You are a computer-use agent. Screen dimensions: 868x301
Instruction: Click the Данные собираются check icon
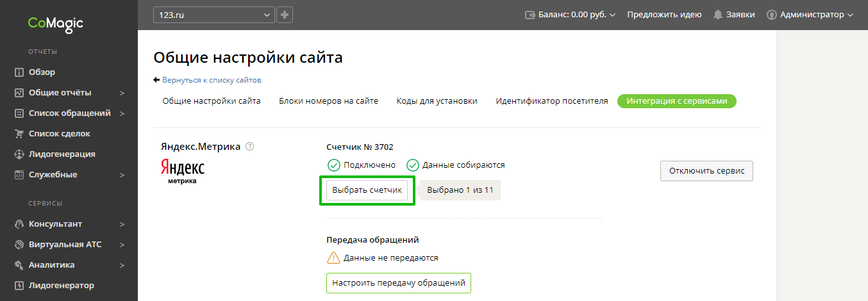[412, 165]
